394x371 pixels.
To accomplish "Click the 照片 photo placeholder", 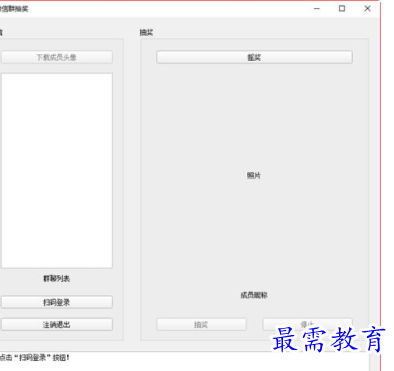I will click(x=254, y=175).
